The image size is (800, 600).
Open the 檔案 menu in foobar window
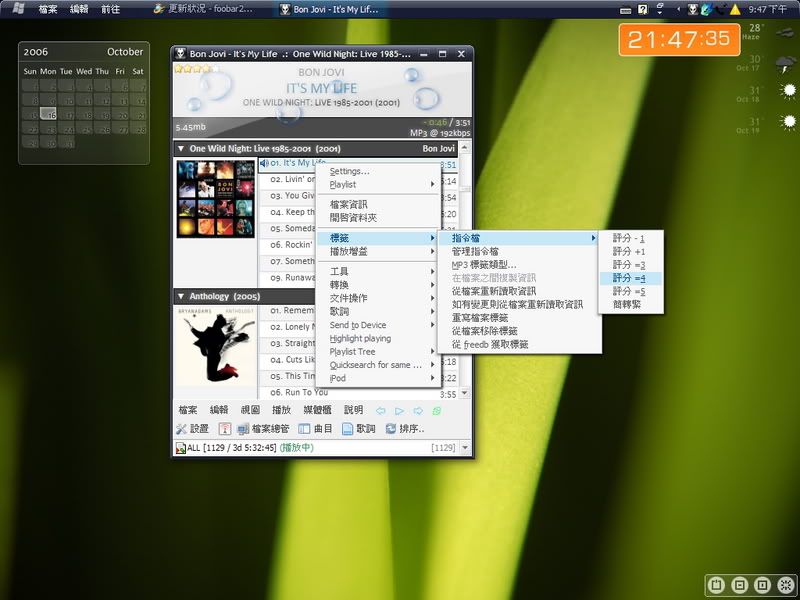188,410
